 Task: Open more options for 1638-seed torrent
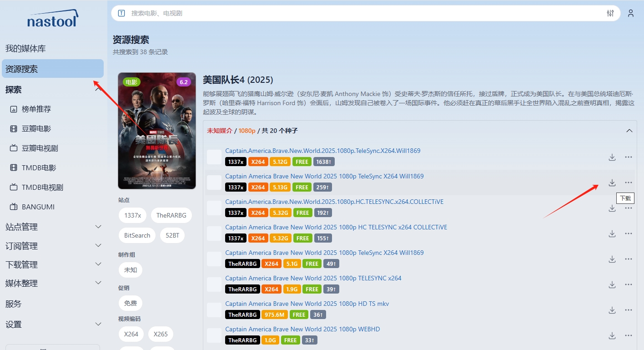click(629, 157)
